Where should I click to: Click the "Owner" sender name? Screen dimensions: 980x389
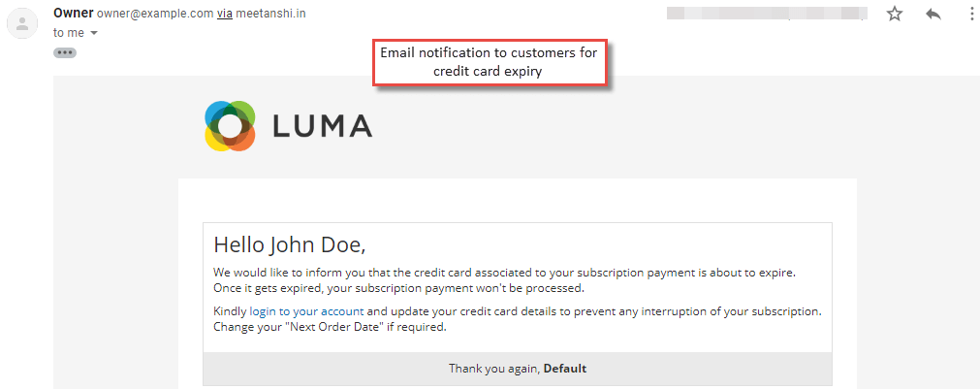74,14
